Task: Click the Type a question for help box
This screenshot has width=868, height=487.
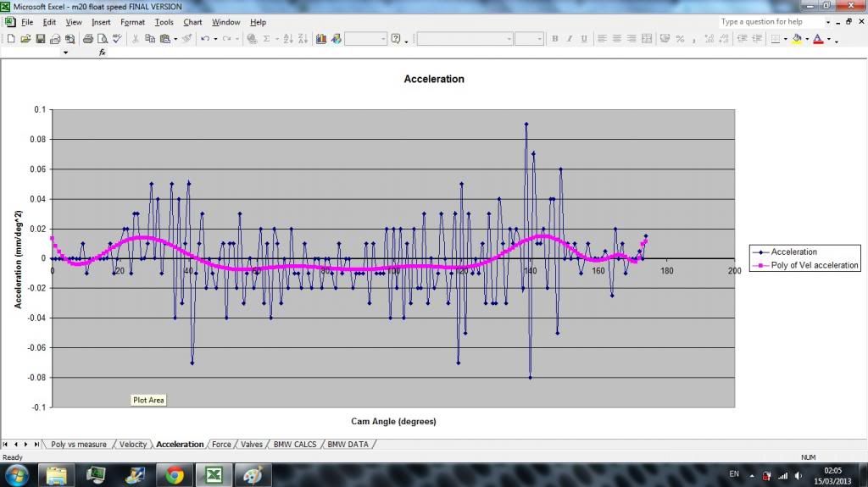Action: 770,22
